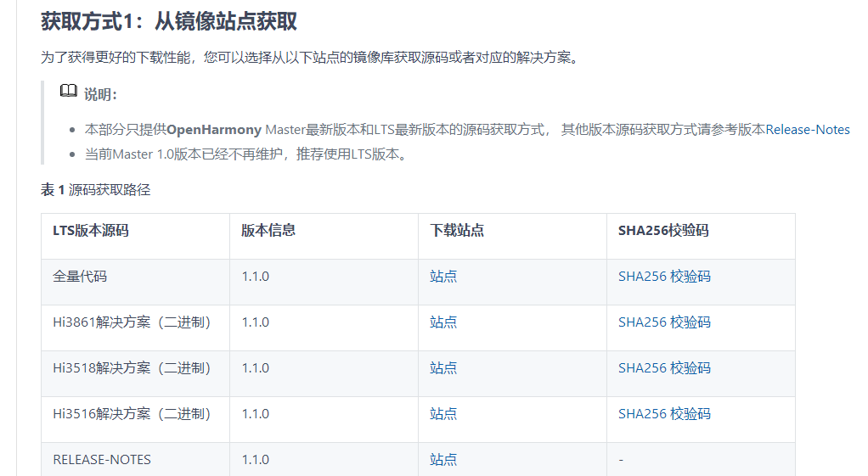Click the bold OpenHarmony word in the note
This screenshot has height=476, width=868.
214,129
